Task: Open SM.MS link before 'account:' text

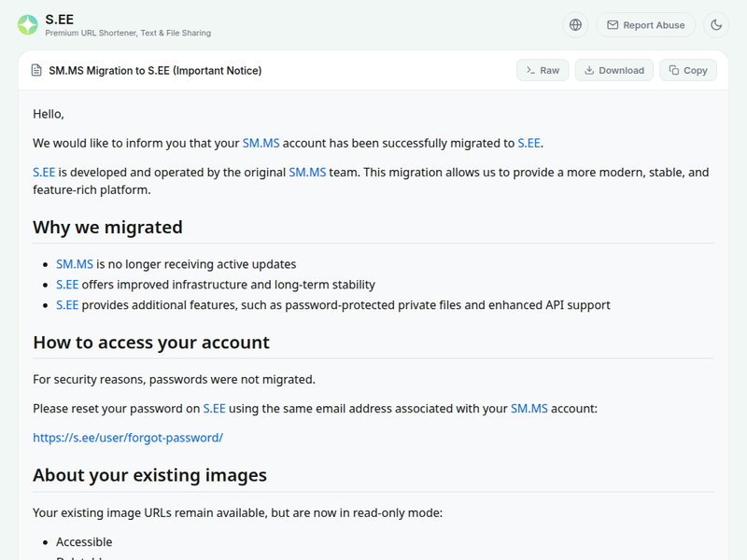Action: tap(529, 409)
